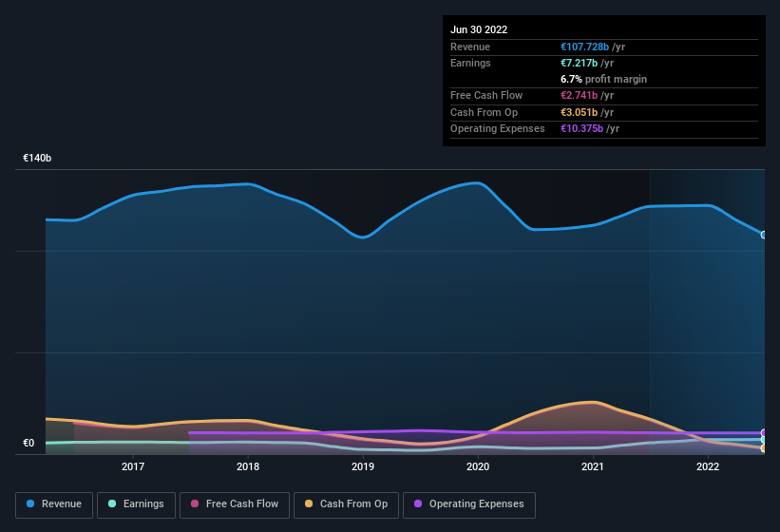Click the 2019 x-axis label
This screenshot has height=532, width=780.
point(363,466)
